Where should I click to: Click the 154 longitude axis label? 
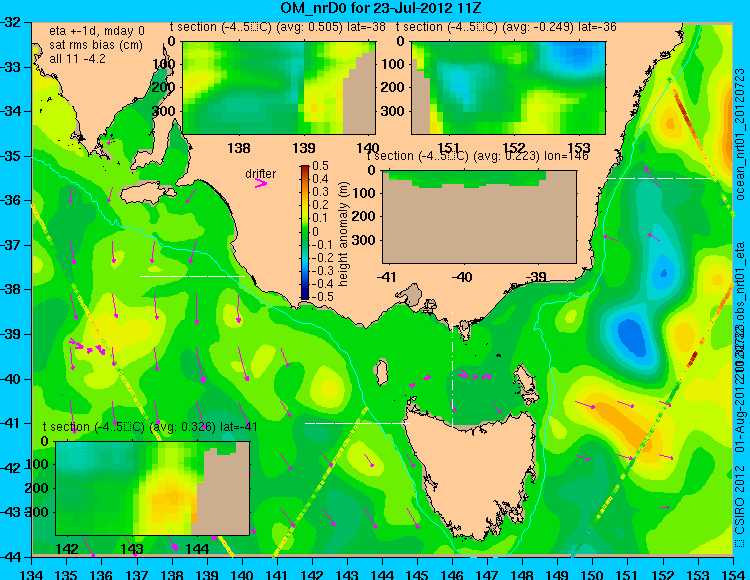pyautogui.click(x=733, y=574)
